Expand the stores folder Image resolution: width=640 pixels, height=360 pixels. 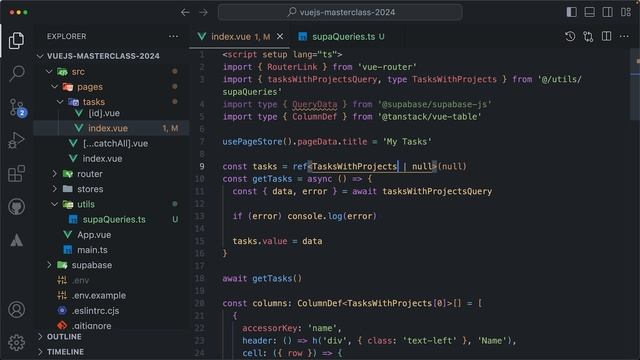point(55,189)
